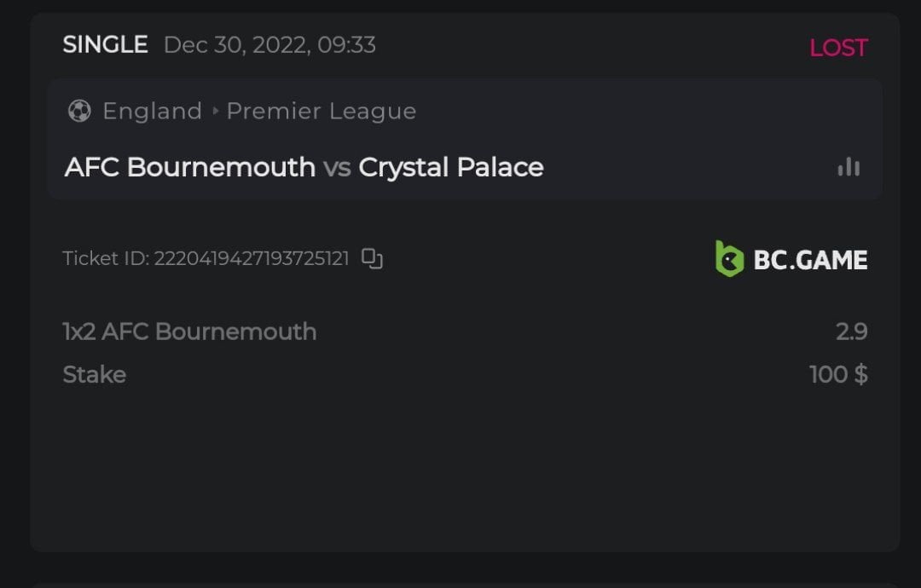Click the 09:33 bet time
This screenshot has width=921, height=588.
point(347,44)
